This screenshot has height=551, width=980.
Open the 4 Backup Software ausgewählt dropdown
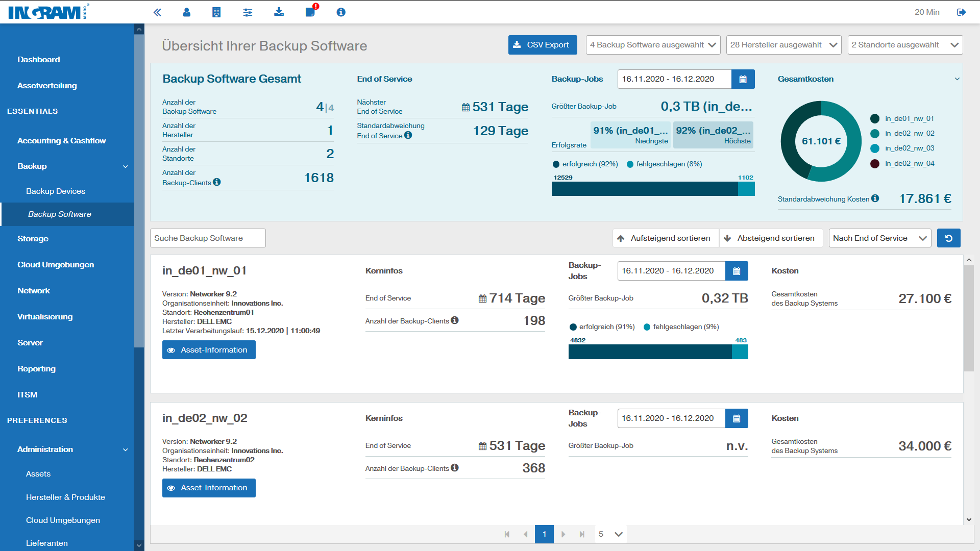[x=653, y=45]
